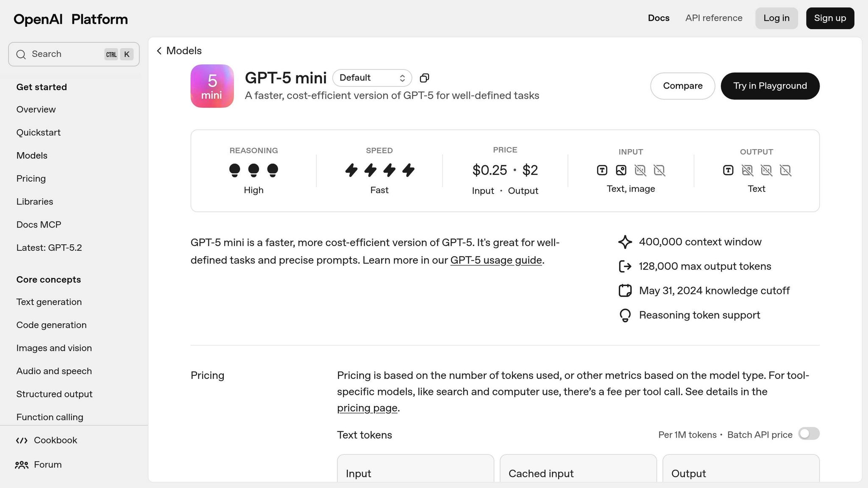
Task: Click the image input icon
Action: tap(621, 170)
